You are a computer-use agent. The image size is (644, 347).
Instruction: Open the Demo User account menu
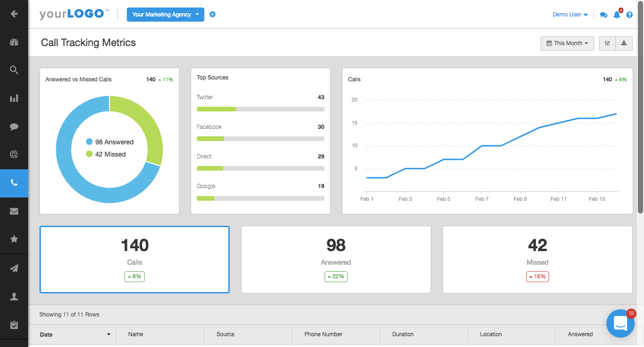tap(570, 15)
